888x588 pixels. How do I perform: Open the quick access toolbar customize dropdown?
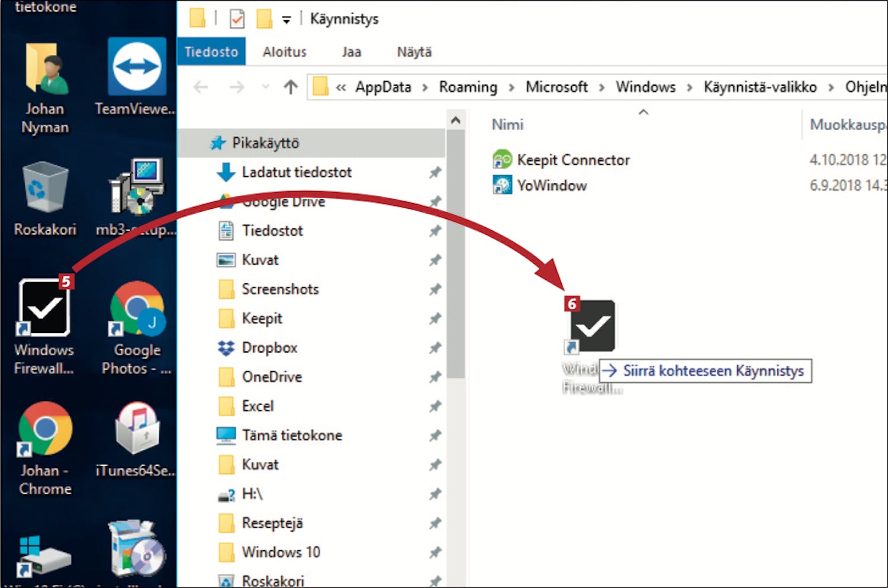click(287, 20)
